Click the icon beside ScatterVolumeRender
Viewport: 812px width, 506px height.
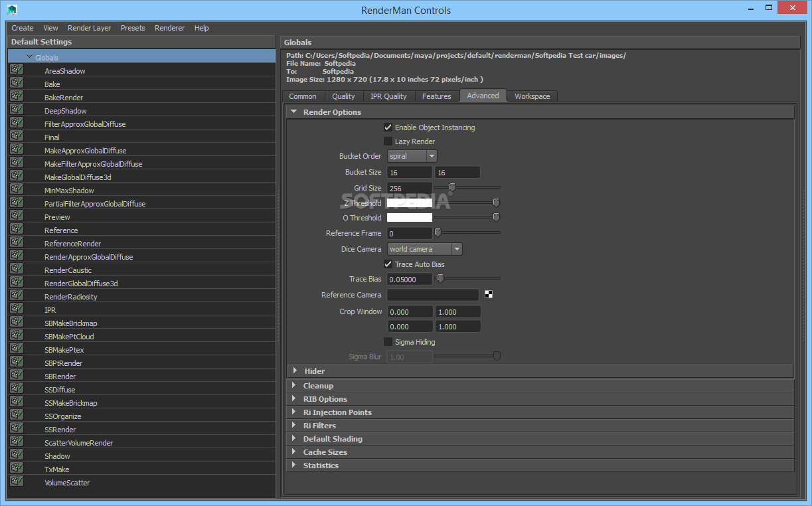point(17,442)
